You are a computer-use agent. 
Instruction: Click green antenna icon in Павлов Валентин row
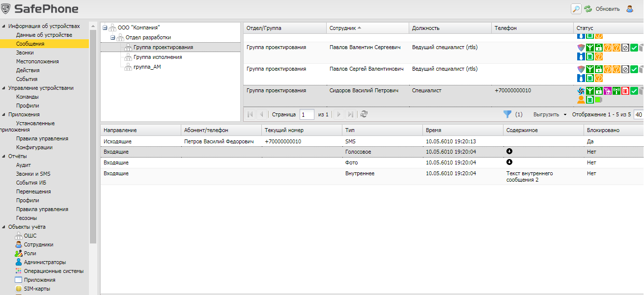pos(590,48)
